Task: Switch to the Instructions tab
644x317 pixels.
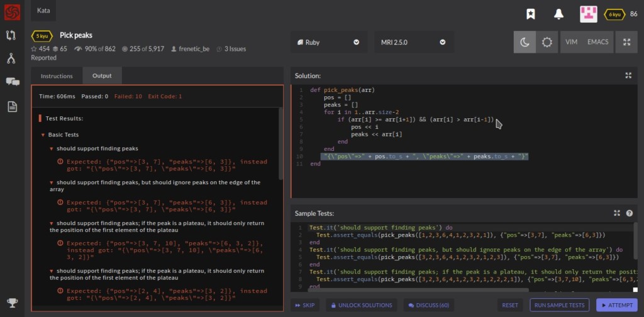Action: tap(57, 76)
